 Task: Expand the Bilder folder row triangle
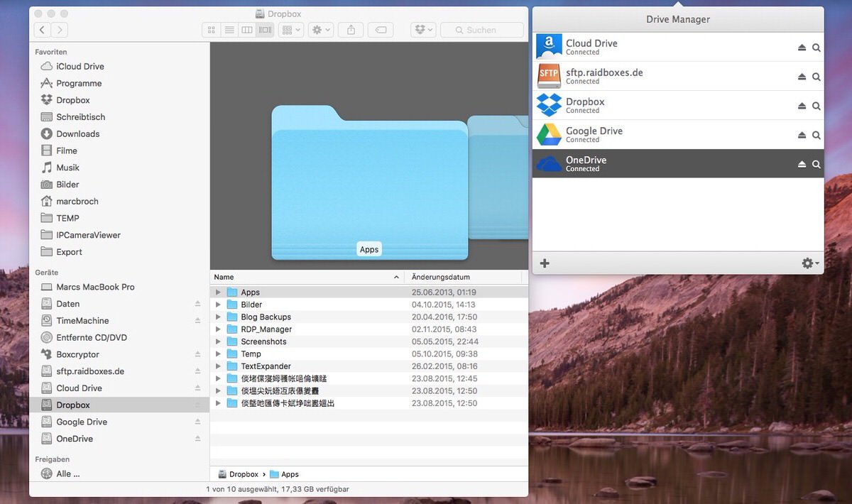coord(219,305)
